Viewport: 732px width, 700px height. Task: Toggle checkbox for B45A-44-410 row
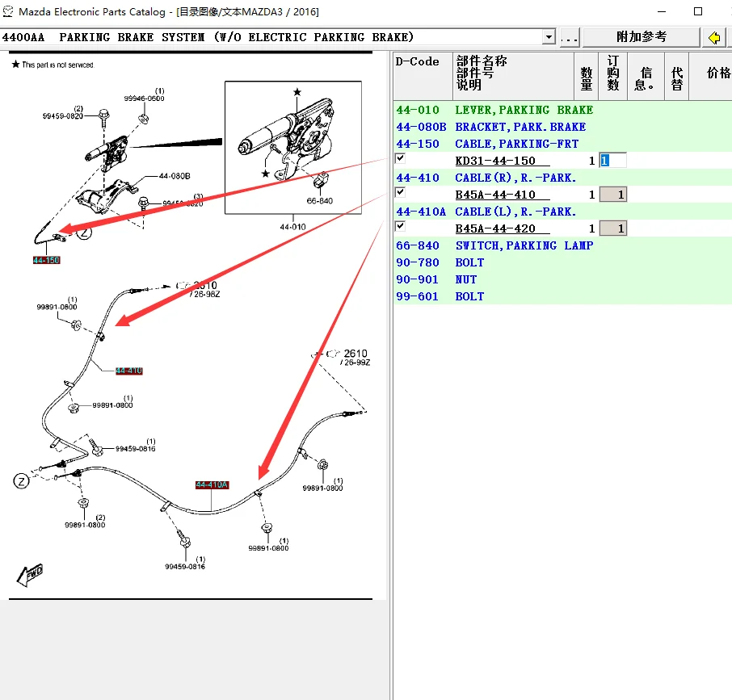point(400,192)
